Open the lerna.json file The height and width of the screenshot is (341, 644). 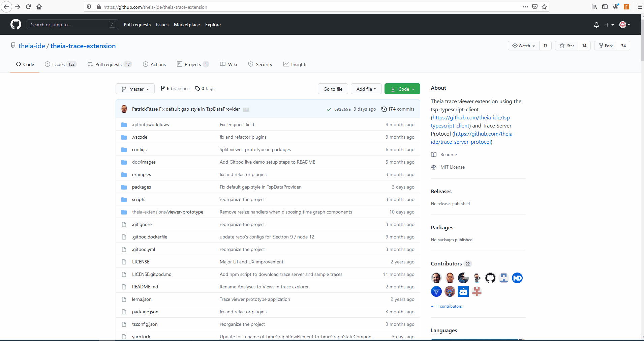(142, 299)
